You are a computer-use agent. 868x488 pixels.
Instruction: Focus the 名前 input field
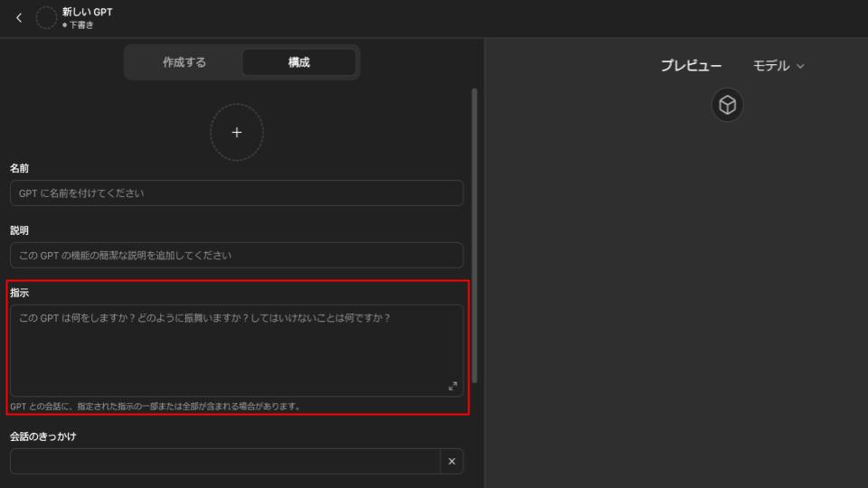click(236, 193)
